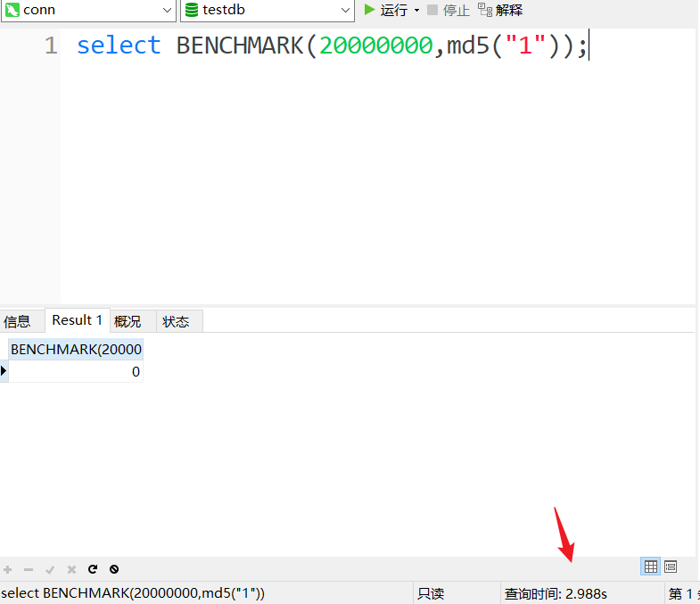Open the testdb database dropdown
700x604 pixels.
pos(346,10)
